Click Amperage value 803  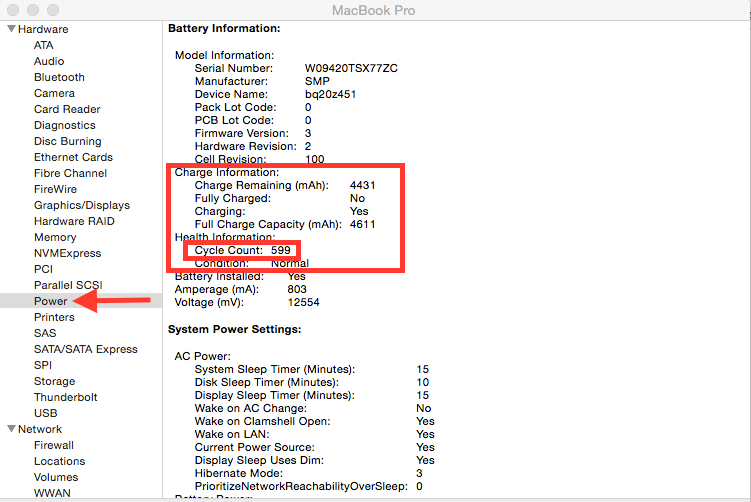(x=297, y=289)
